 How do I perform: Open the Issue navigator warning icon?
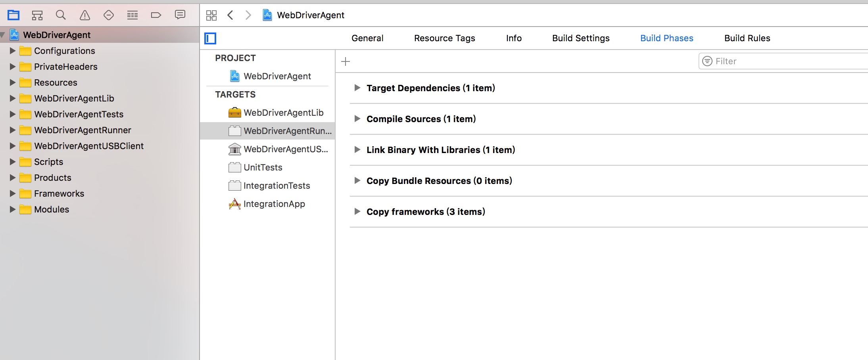[85, 15]
